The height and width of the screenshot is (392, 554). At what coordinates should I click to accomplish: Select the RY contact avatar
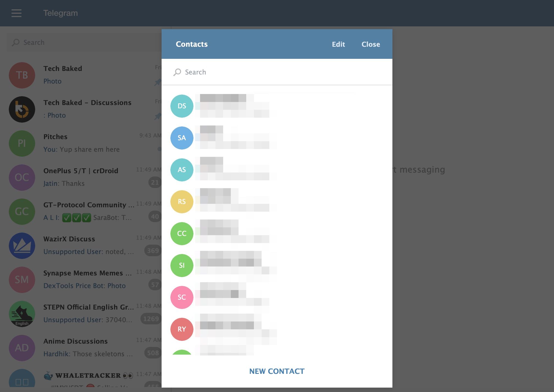tap(182, 329)
